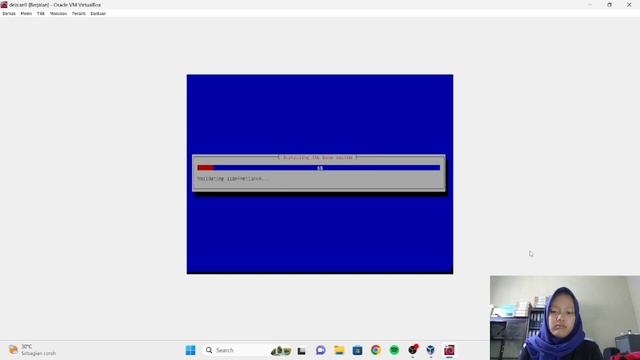Open the Masukan menu
The image size is (640, 360).
58,13
